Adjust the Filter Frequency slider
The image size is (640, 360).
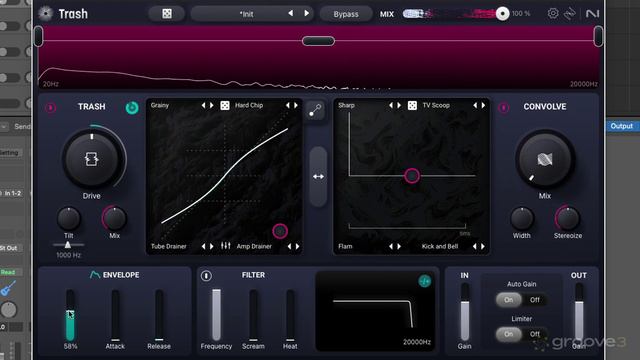click(216, 315)
